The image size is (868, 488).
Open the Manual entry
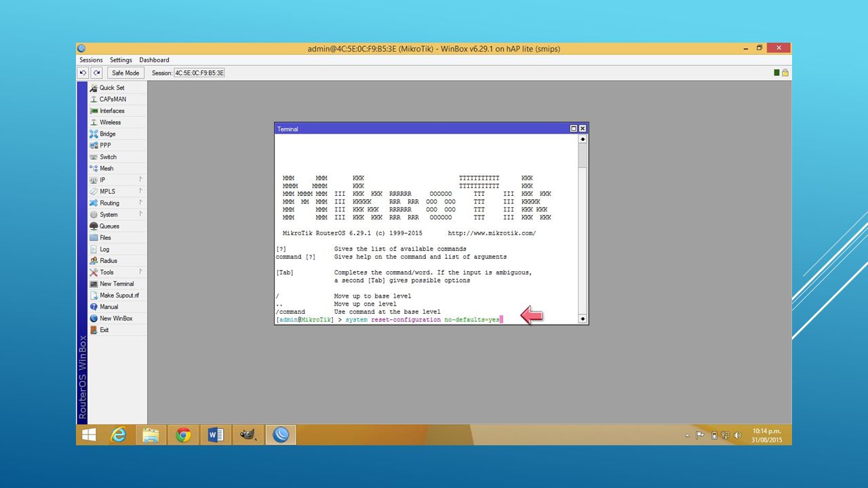click(117, 306)
